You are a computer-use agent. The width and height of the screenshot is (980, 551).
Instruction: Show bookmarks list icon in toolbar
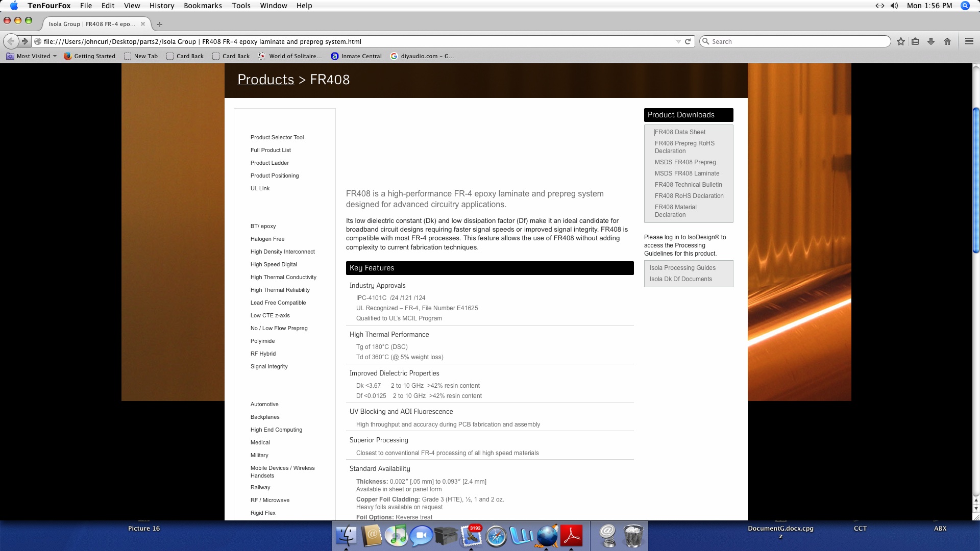[x=915, y=41]
